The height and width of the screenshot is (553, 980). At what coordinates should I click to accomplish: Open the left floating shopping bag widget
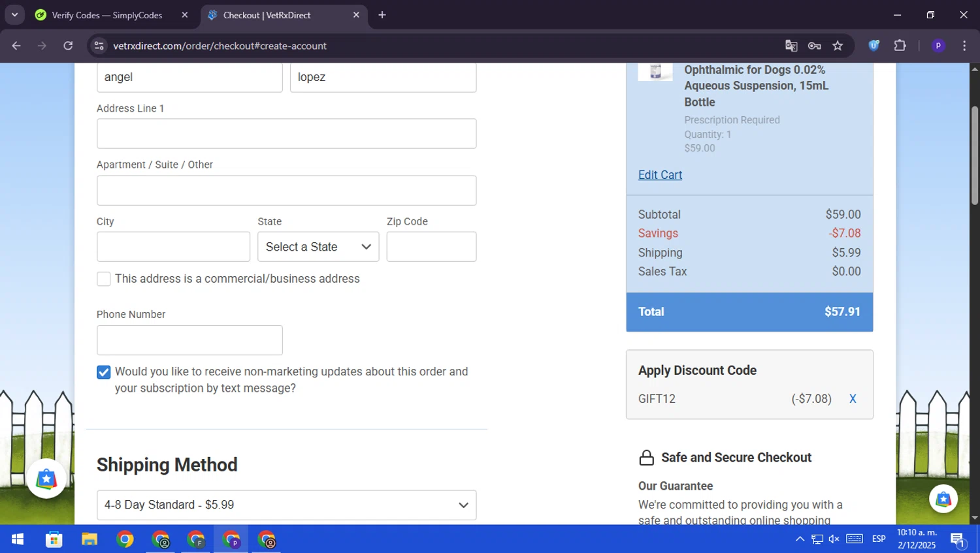coord(46,479)
